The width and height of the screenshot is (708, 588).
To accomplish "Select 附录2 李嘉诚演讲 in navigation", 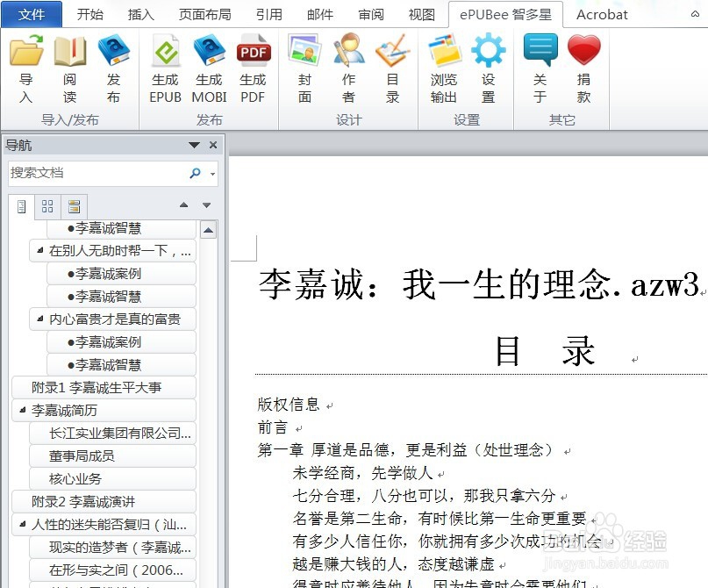I will coord(104,501).
